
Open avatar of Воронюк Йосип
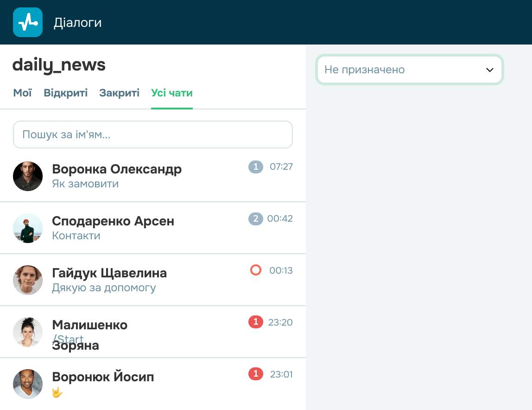click(28, 384)
